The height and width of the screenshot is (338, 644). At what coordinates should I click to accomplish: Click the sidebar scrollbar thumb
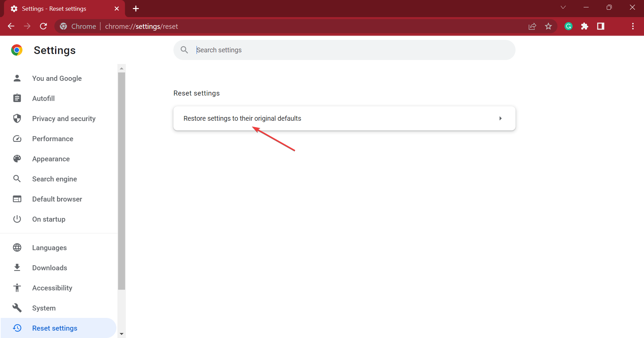pos(122,181)
